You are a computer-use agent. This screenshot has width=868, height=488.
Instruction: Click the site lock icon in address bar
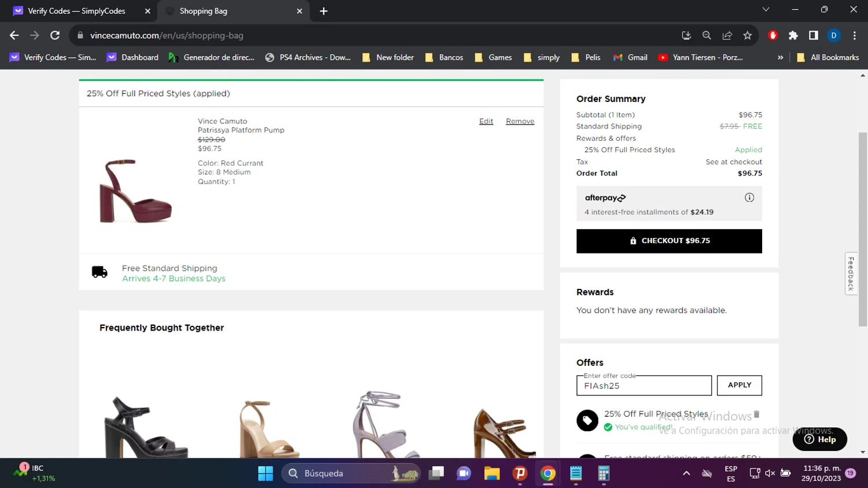point(80,35)
